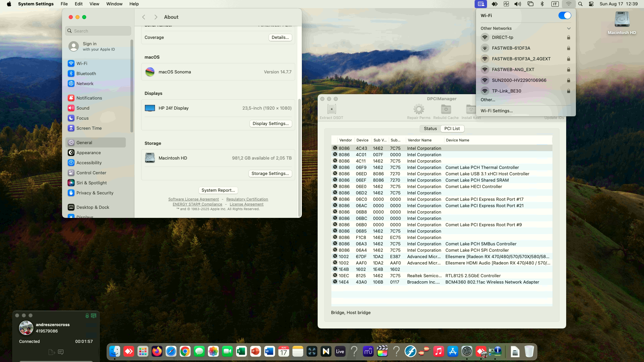644x362 pixels.
Task: Click Extract DSDT icon in DPCIManager
Action: (x=331, y=109)
